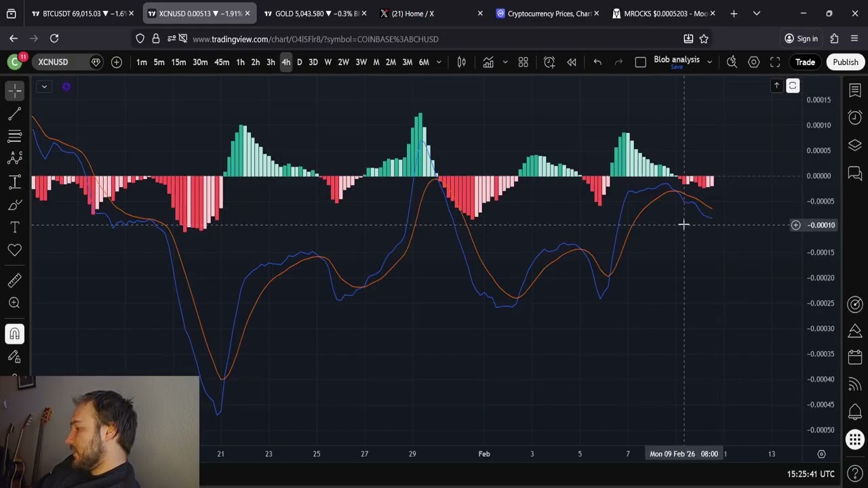This screenshot has height=488, width=868.
Task: Open the Blob analysis layout dropdown arrow
Action: 709,62
